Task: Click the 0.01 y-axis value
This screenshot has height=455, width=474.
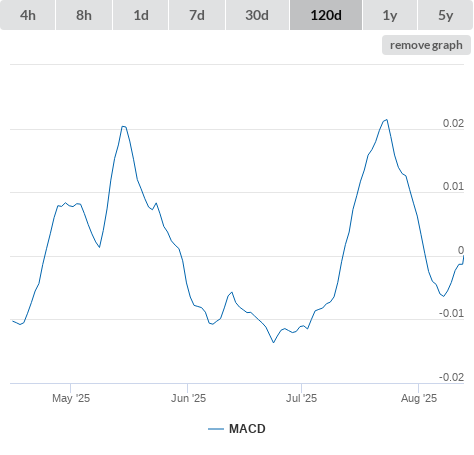Action: click(x=453, y=186)
